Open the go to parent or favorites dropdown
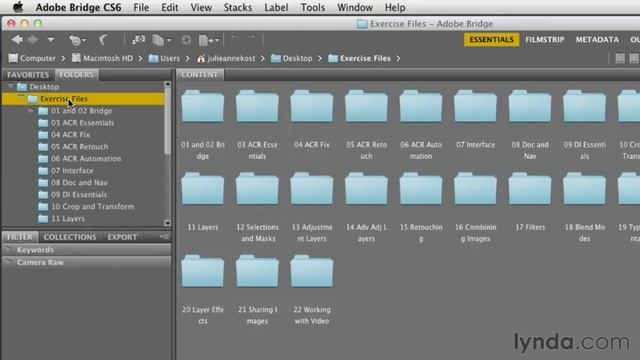 coord(51,40)
